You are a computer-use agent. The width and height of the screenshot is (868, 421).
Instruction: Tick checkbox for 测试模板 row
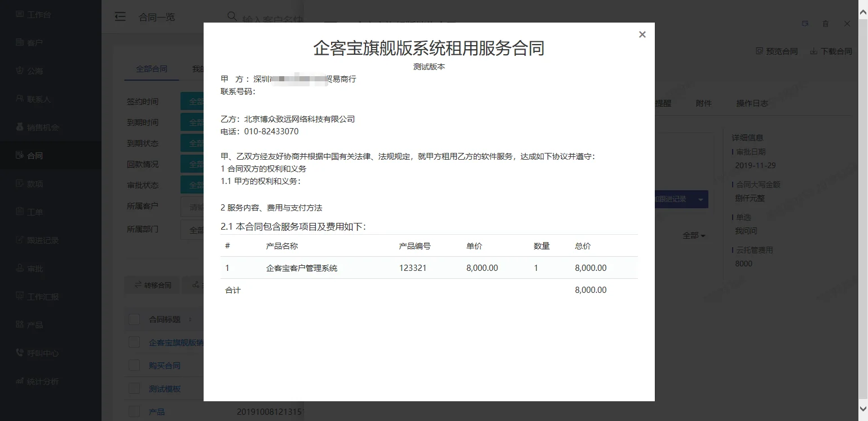[134, 389]
